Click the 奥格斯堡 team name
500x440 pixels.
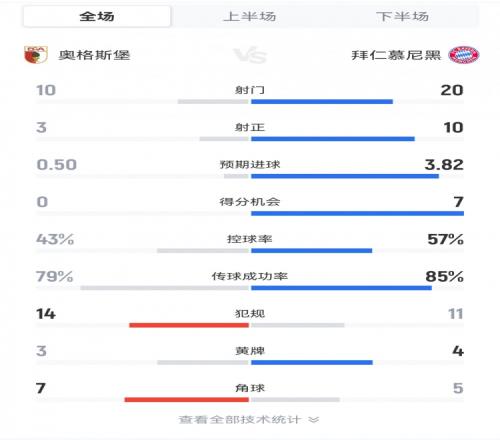point(94,55)
